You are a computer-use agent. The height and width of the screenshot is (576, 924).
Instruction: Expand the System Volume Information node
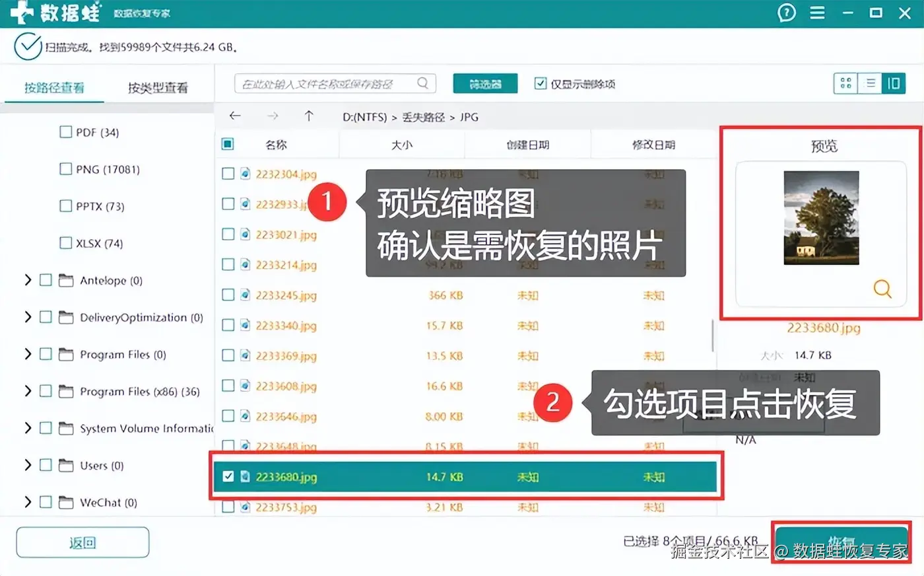click(x=28, y=428)
